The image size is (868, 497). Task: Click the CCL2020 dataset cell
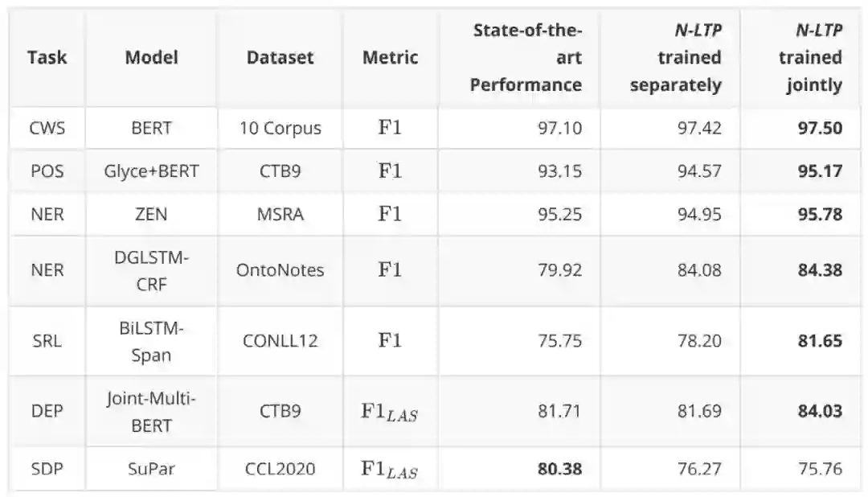click(x=280, y=468)
